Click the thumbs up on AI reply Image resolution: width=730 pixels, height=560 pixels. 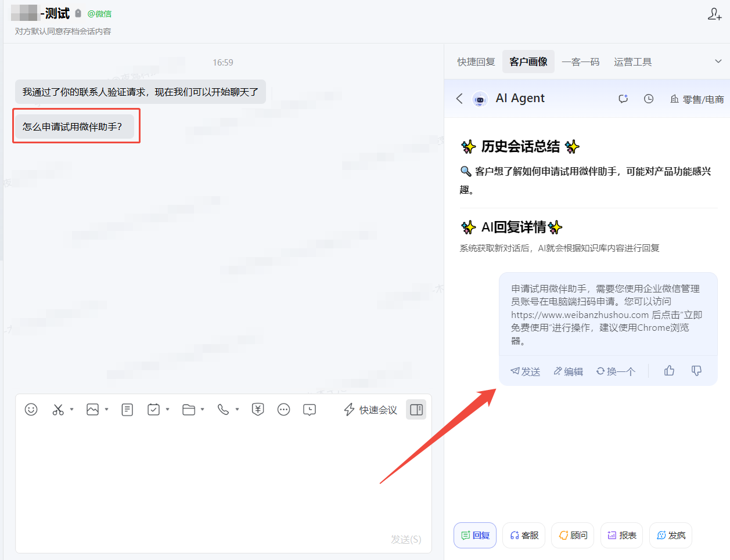(x=669, y=371)
